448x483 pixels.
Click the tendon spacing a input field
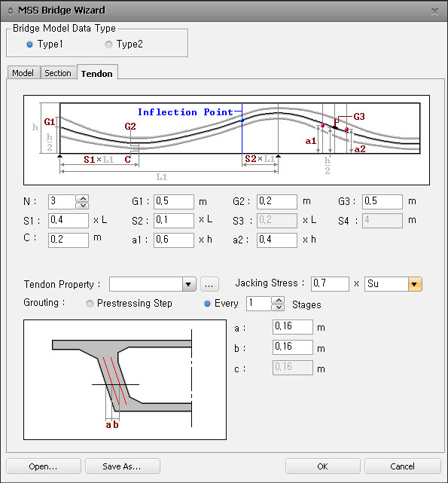click(292, 327)
